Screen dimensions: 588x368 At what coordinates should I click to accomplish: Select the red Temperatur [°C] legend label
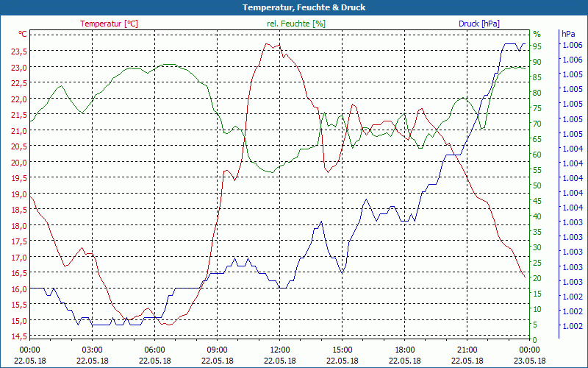(109, 24)
